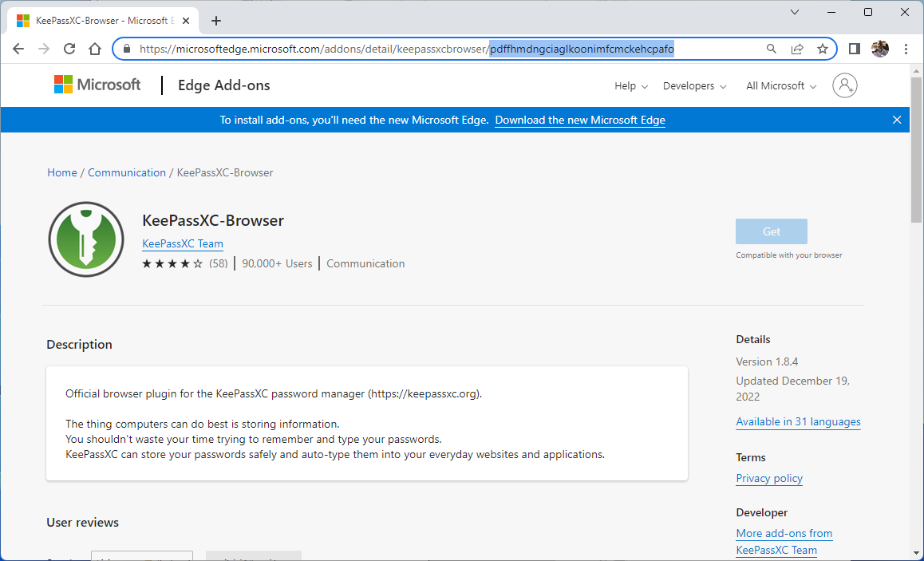Image resolution: width=924 pixels, height=561 pixels.
Task: Open the Help dropdown
Action: [x=630, y=85]
